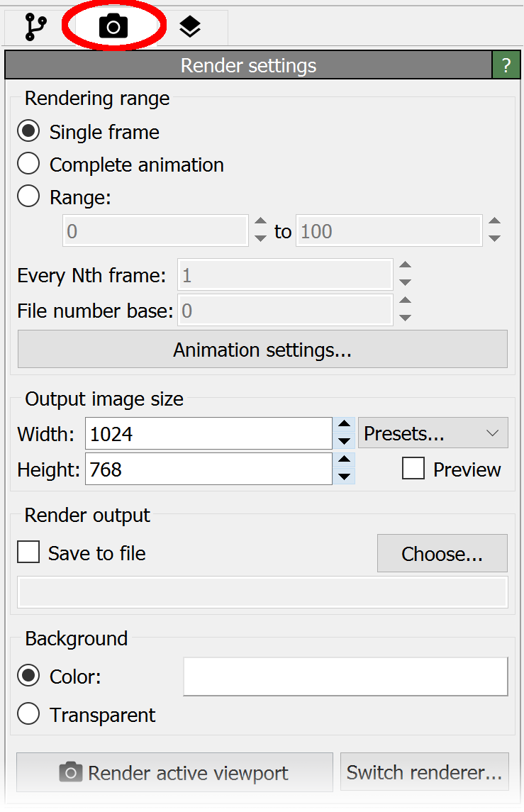Open the background color swatch

345,677
